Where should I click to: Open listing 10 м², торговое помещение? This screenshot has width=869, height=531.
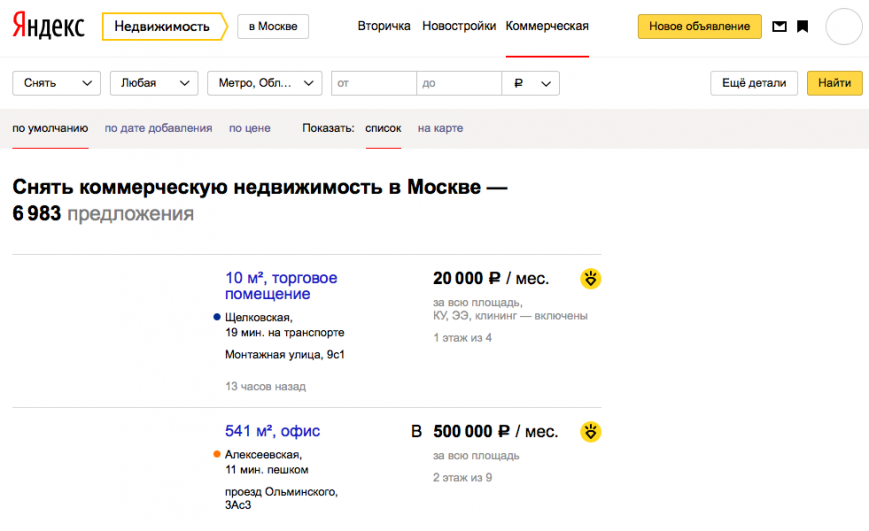pyautogui.click(x=281, y=285)
